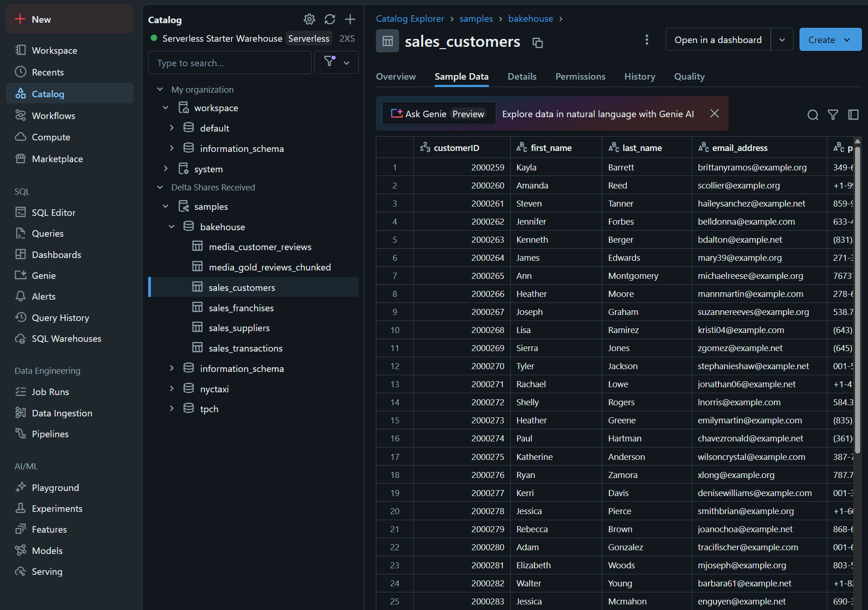Open Workspace in the sidebar
Viewport: 868px width, 610px height.
[x=69, y=50]
